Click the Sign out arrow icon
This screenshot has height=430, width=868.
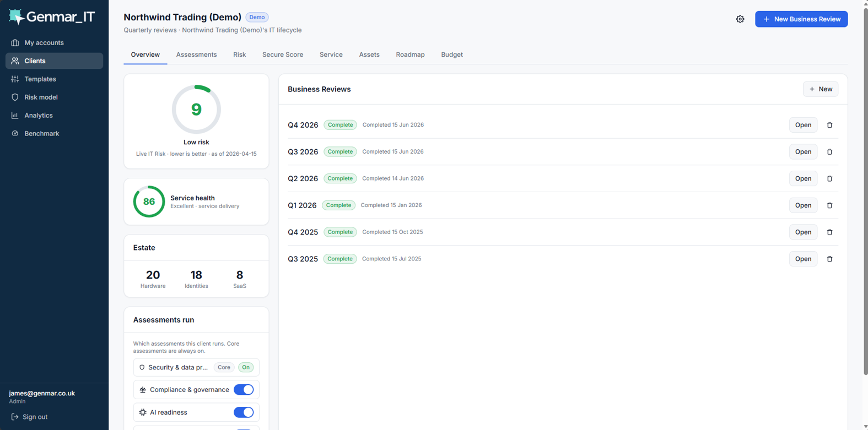[x=15, y=417]
